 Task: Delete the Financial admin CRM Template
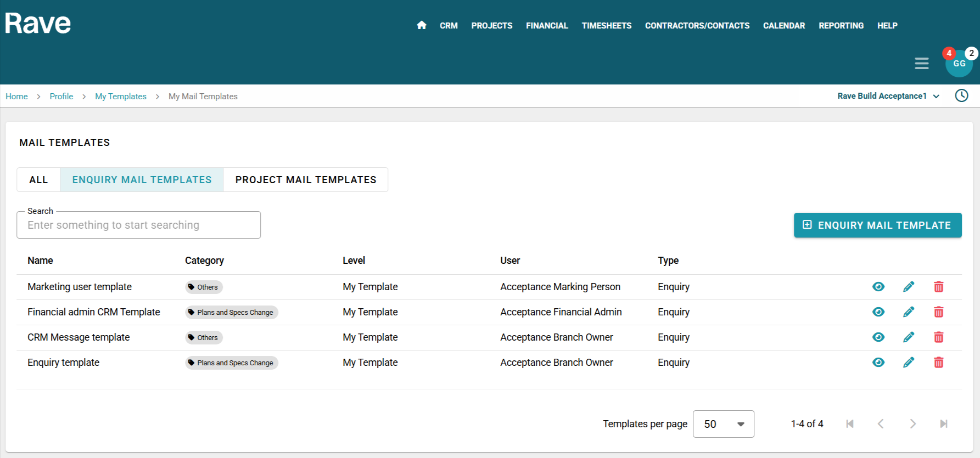938,312
